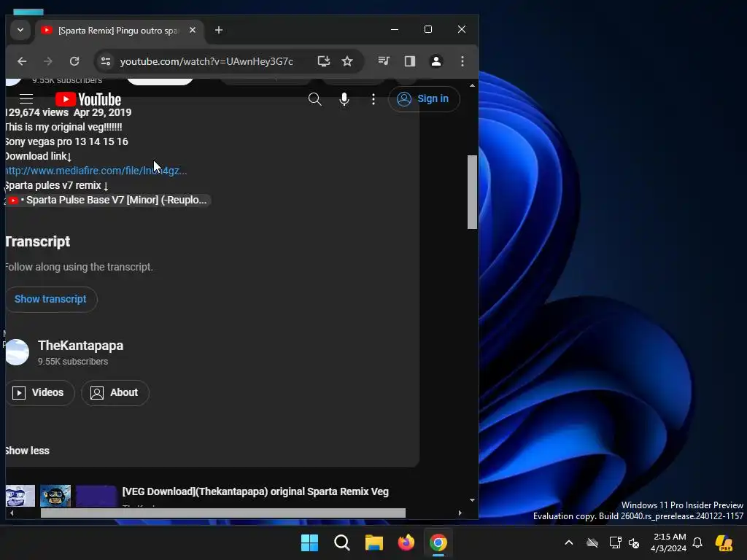This screenshot has height=560, width=747.
Task: Open network status tray icon
Action: (615, 542)
